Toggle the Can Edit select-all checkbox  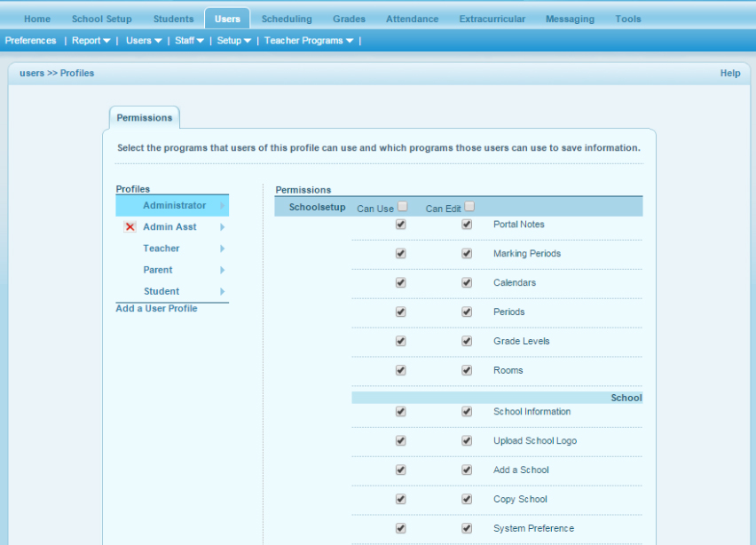coord(469,207)
